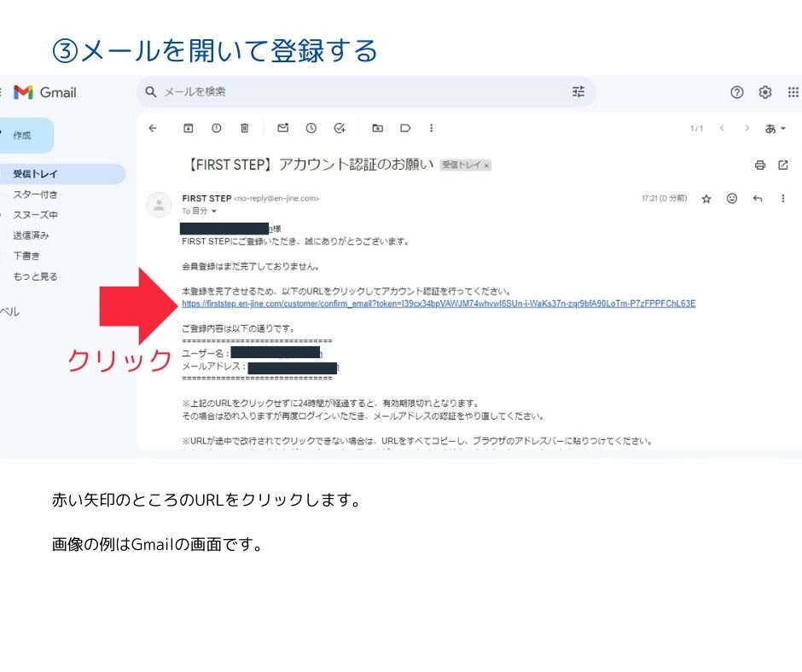The width and height of the screenshot is (802, 672).
Task: Open the Gmail settings gear
Action: click(x=765, y=93)
